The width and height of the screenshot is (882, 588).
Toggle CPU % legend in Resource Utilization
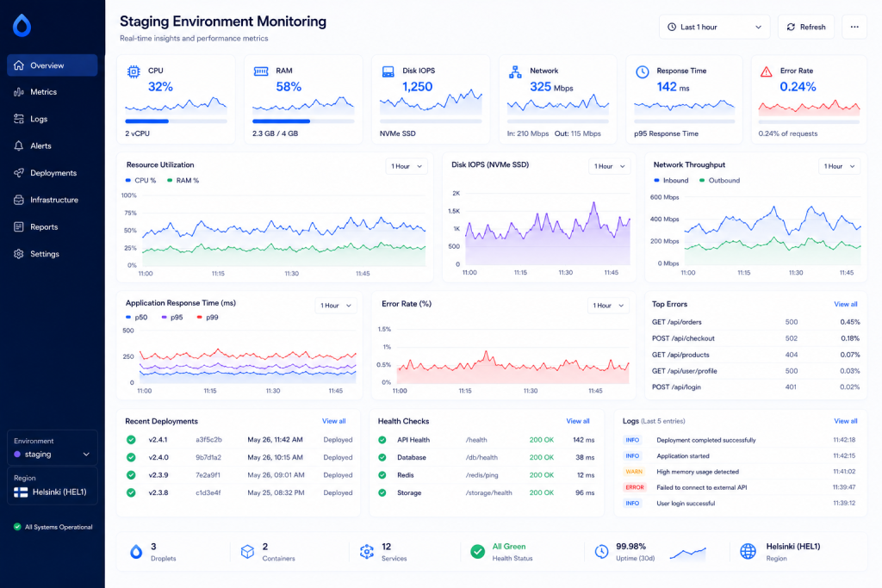click(140, 181)
